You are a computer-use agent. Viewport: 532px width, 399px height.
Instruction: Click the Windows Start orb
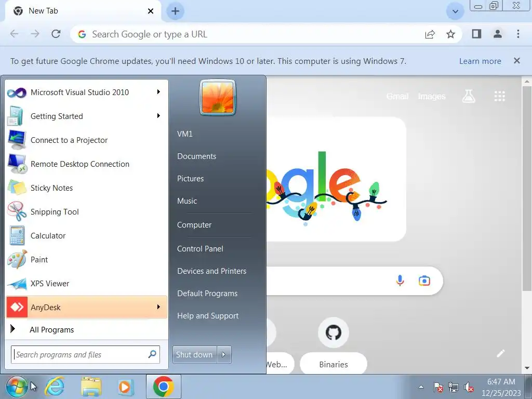click(17, 387)
